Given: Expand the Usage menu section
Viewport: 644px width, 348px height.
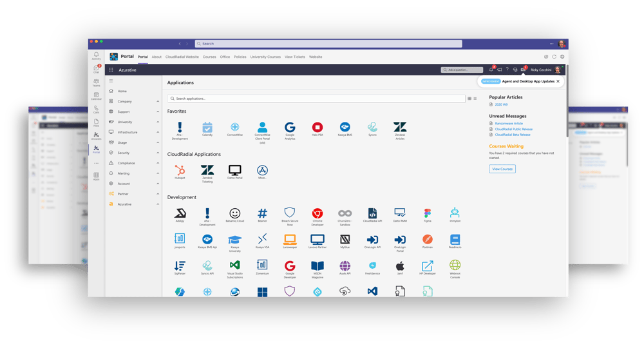Looking at the screenshot, I should pyautogui.click(x=134, y=142).
